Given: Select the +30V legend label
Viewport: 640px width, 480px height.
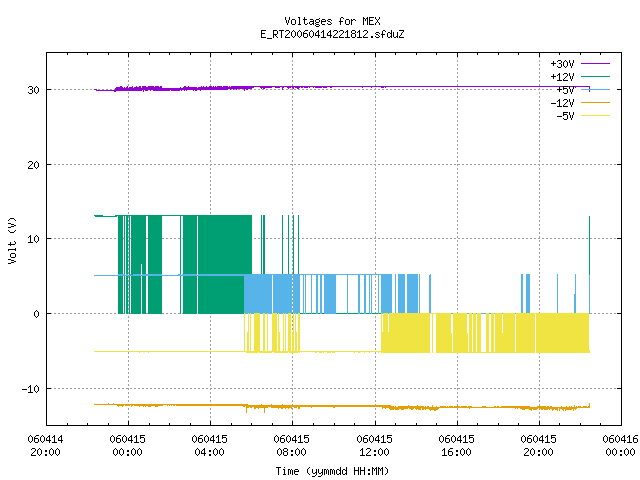Looking at the screenshot, I should click(x=562, y=64).
